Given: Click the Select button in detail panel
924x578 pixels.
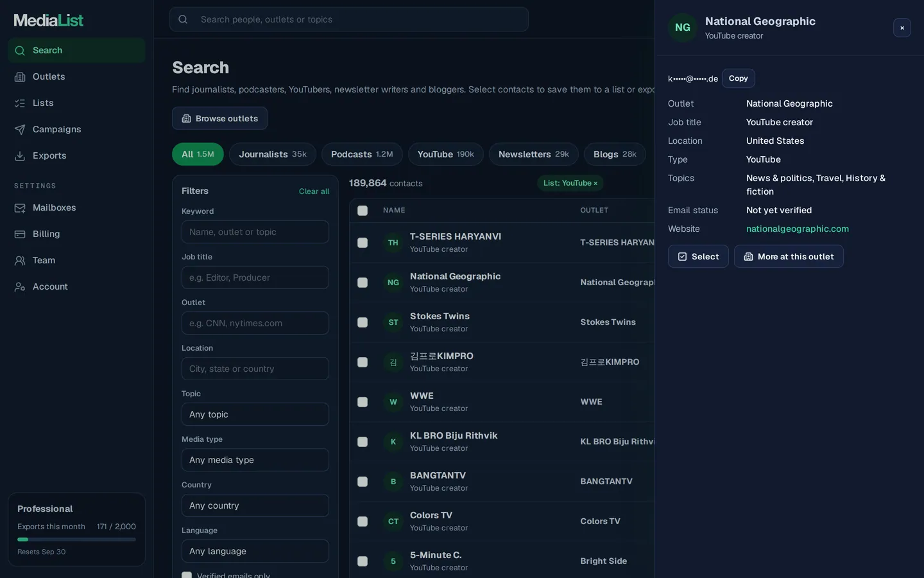Looking at the screenshot, I should (698, 256).
